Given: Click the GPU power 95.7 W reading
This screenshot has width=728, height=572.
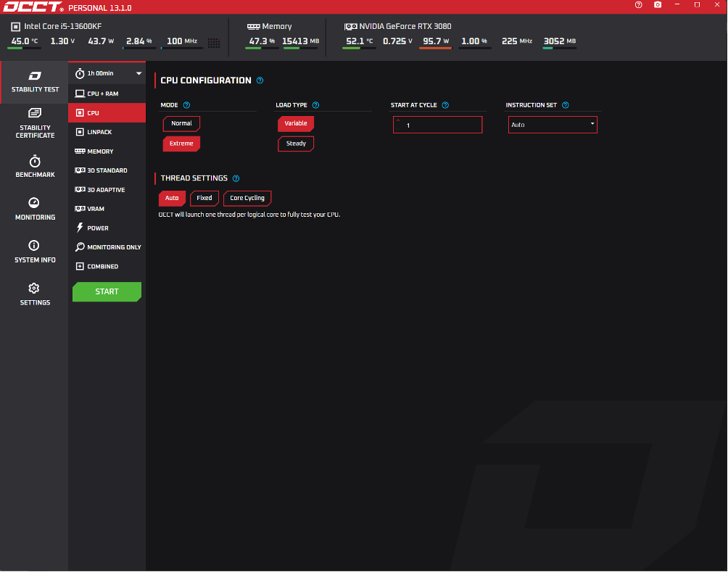Looking at the screenshot, I should pyautogui.click(x=436, y=41).
